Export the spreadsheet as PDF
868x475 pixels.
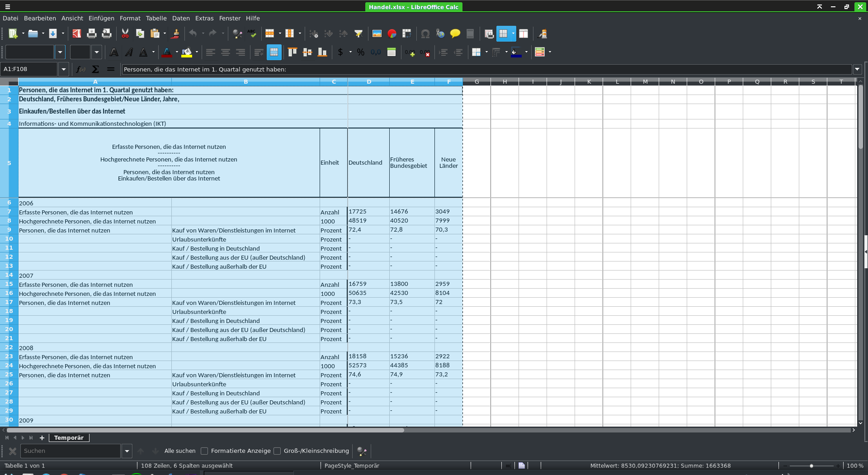[76, 33]
